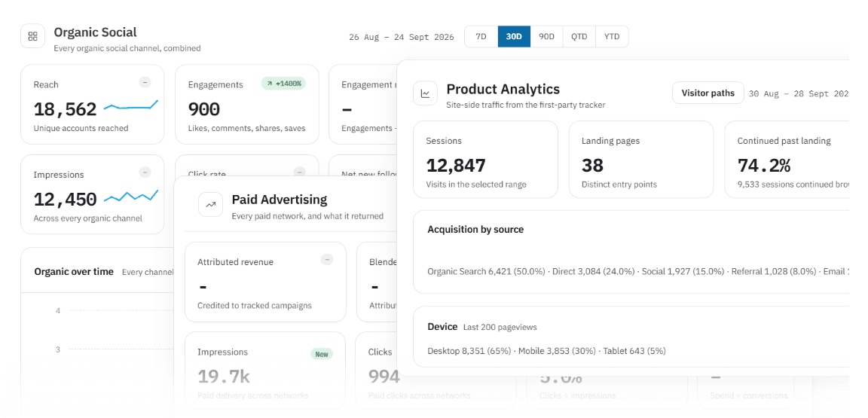Click the Tablet 643 (5%) device entry
The height and width of the screenshot is (418, 868).
pyautogui.click(x=634, y=351)
